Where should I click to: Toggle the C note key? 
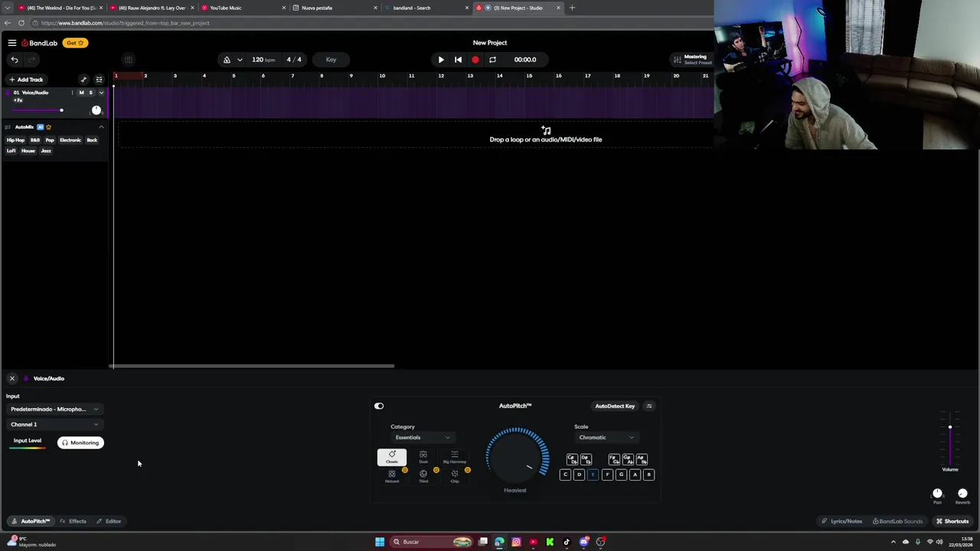[x=565, y=475]
